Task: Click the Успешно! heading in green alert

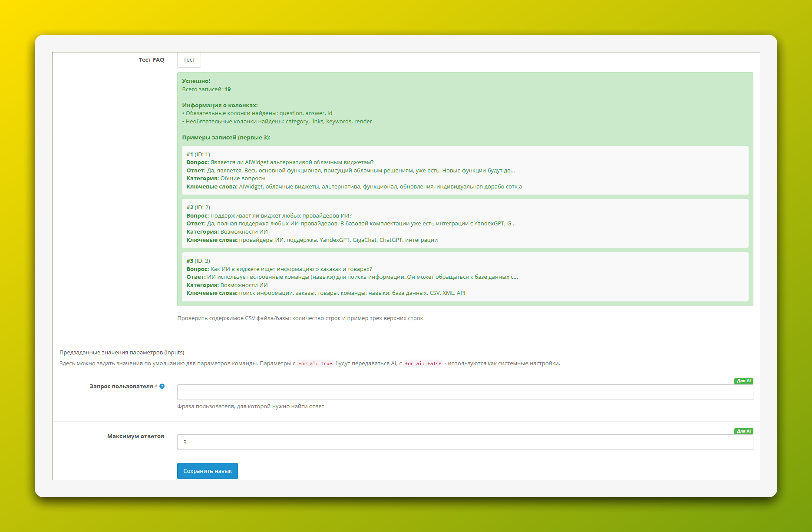Action: click(x=196, y=81)
